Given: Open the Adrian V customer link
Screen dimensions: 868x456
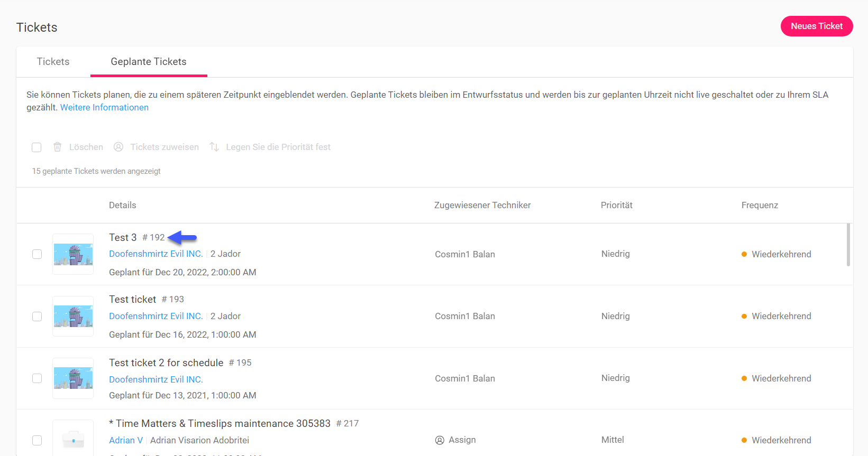Looking at the screenshot, I should click(x=126, y=440).
